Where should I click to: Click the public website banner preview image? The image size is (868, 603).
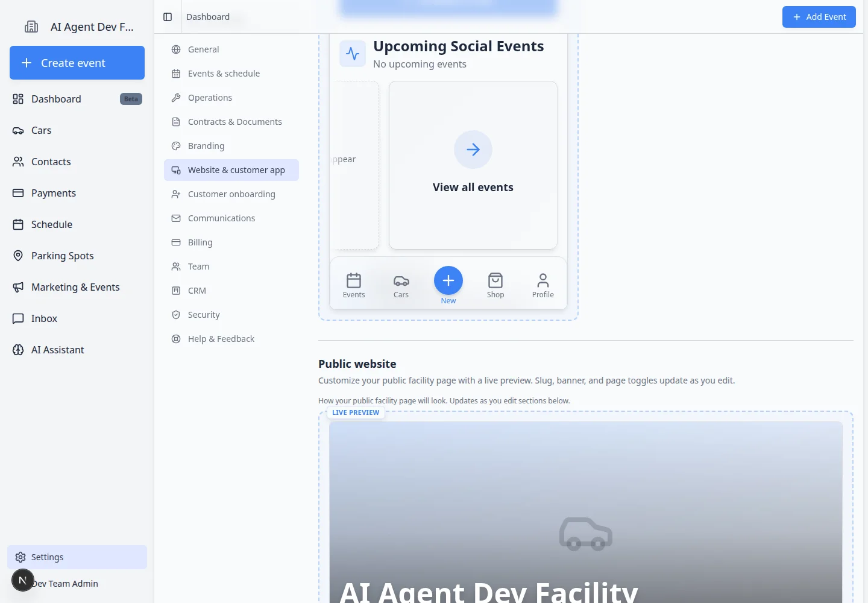tap(585, 513)
